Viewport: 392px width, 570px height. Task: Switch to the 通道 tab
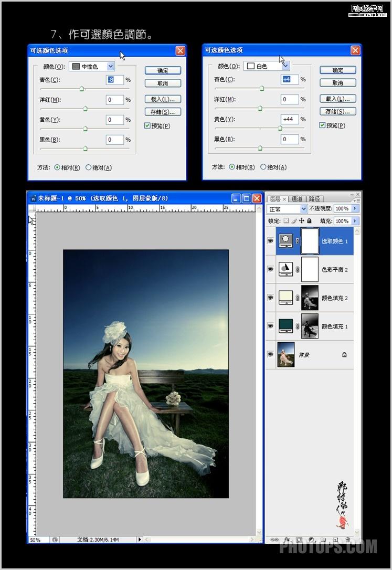(297, 199)
